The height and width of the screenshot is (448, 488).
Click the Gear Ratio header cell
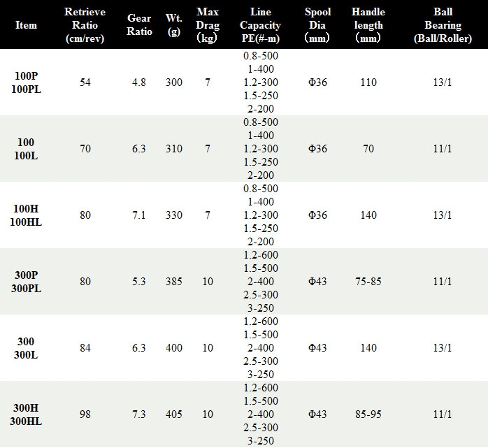(139, 25)
